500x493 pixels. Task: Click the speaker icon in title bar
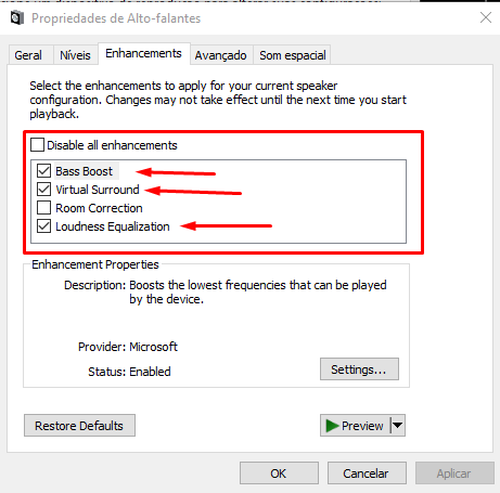pyautogui.click(x=17, y=18)
